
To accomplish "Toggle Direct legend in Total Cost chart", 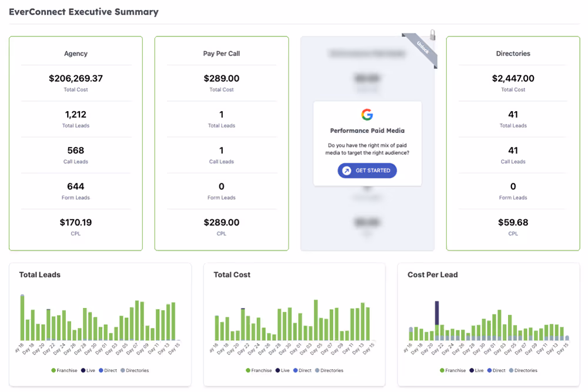I will [302, 370].
